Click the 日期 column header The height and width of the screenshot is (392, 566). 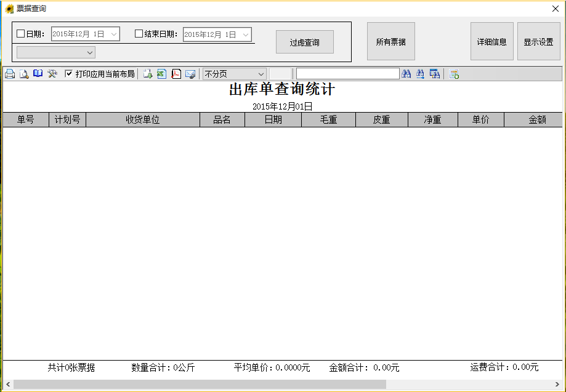[x=273, y=120]
